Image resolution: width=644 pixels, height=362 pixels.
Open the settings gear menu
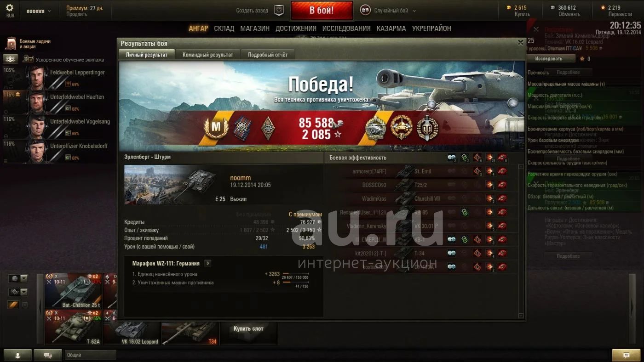click(10, 8)
